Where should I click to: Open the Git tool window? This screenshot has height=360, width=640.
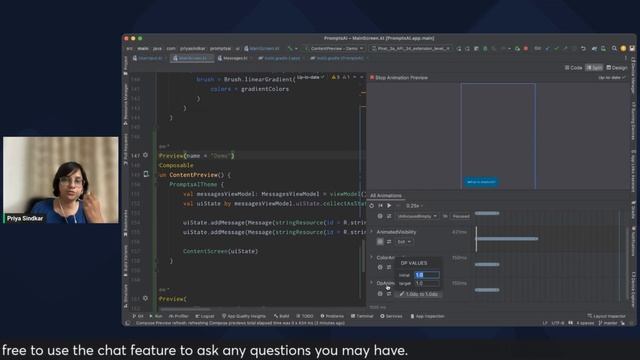point(138,316)
